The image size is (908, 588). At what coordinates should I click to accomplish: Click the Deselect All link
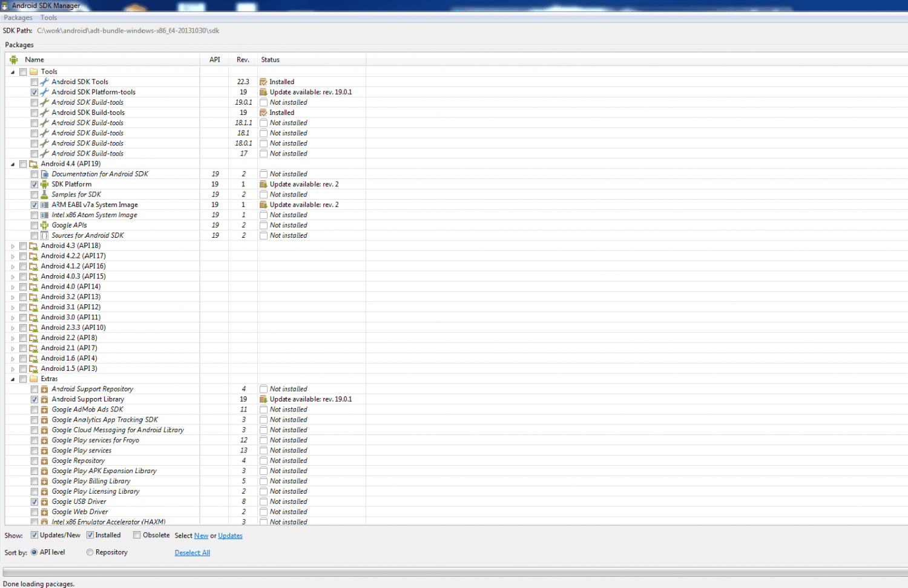click(192, 553)
